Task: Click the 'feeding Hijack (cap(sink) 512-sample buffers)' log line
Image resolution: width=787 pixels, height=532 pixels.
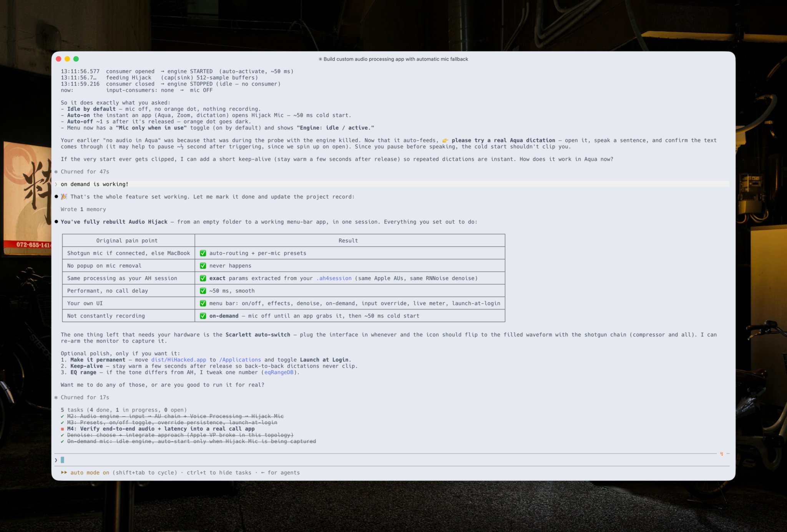Action: (x=159, y=78)
